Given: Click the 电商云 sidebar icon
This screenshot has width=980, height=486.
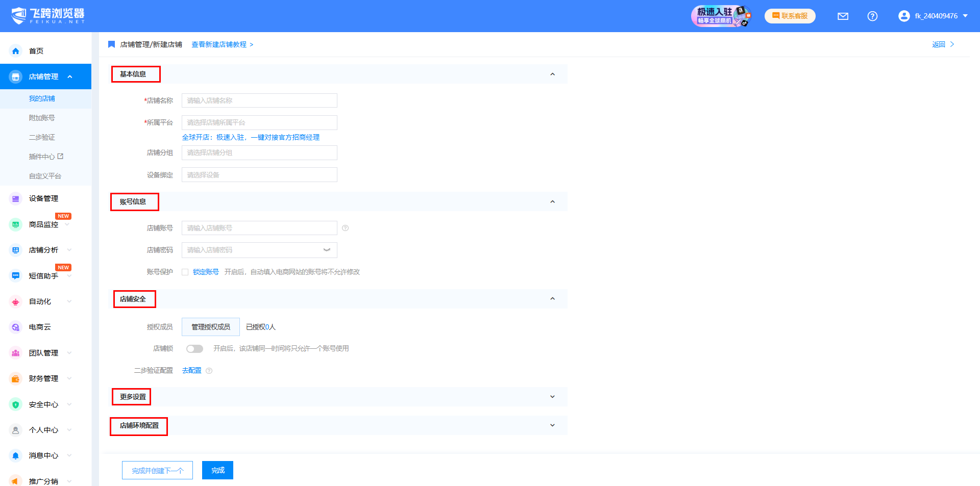Looking at the screenshot, I should 16,327.
